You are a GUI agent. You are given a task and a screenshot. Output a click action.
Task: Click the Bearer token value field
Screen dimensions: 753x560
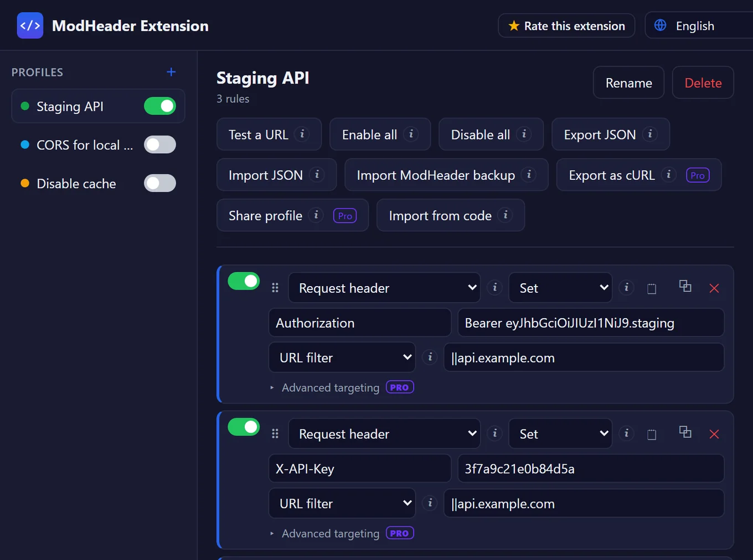(x=591, y=323)
